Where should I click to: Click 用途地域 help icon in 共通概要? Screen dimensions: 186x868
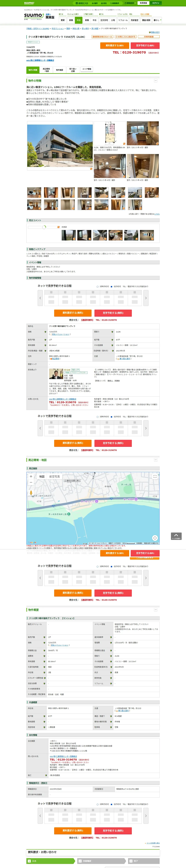tap(44, 727)
